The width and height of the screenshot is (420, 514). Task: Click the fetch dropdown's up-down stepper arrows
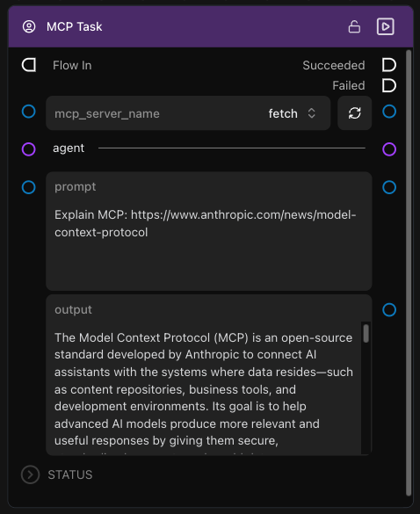[311, 113]
